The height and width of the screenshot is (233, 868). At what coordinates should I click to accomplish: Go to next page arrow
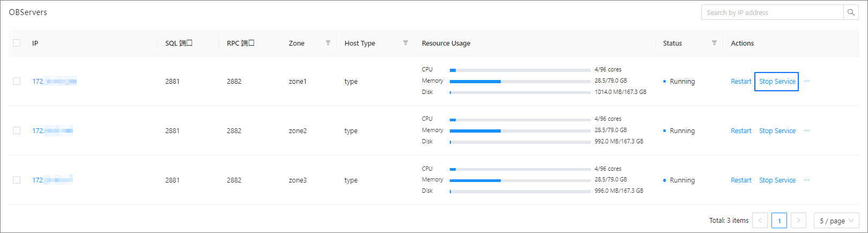tap(798, 221)
